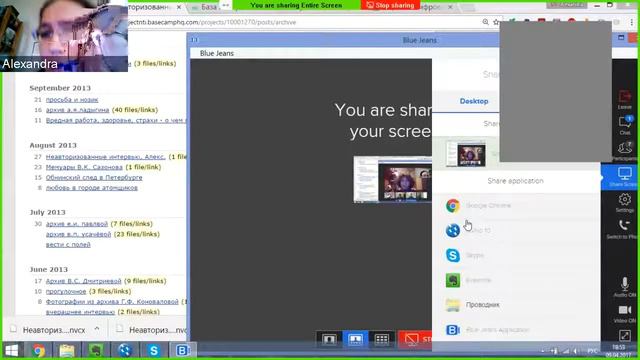This screenshot has height=360, width=640.
Task: Open Google Chrome from taskbar
Action: (39, 351)
